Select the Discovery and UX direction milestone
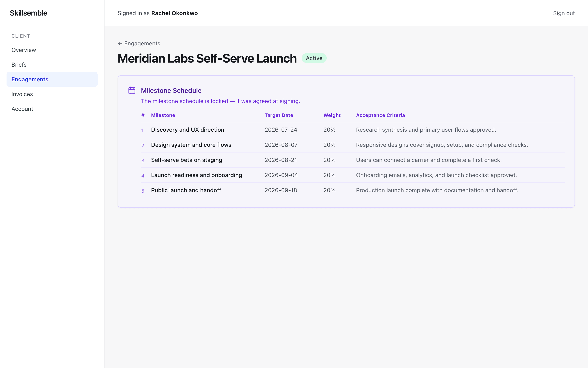 coord(188,130)
